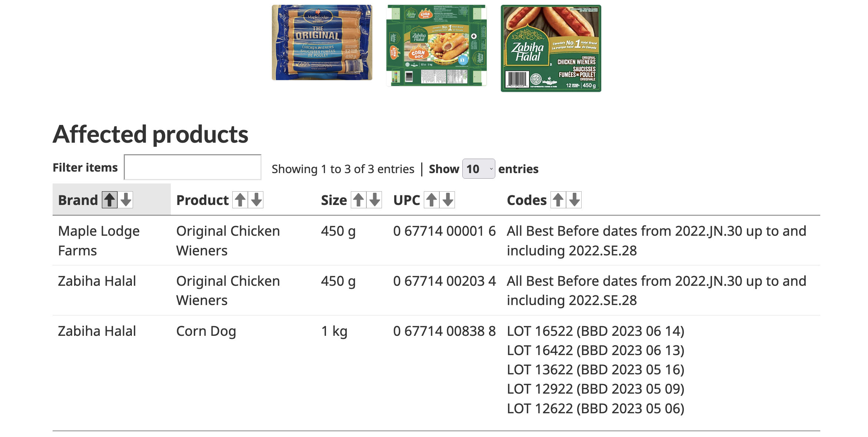Sort Codes column descending
868x437 pixels.
pyautogui.click(x=574, y=200)
